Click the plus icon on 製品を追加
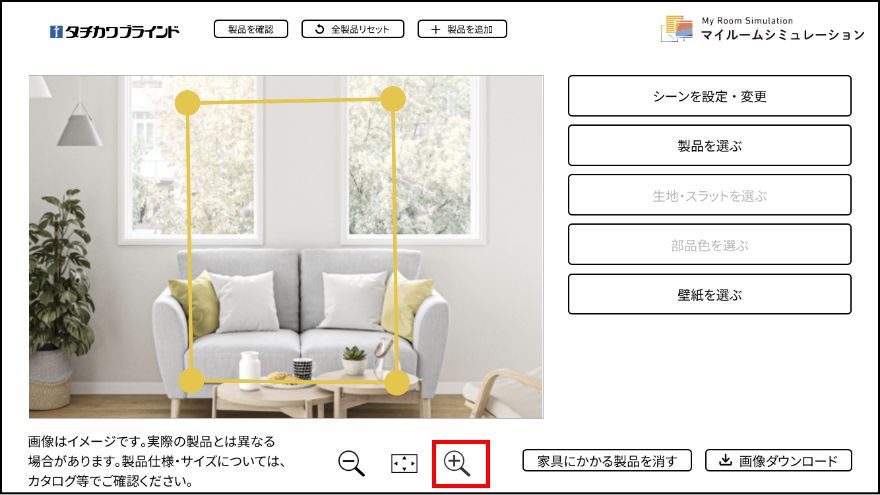Image resolution: width=880 pixels, height=495 pixels. pyautogui.click(x=436, y=29)
